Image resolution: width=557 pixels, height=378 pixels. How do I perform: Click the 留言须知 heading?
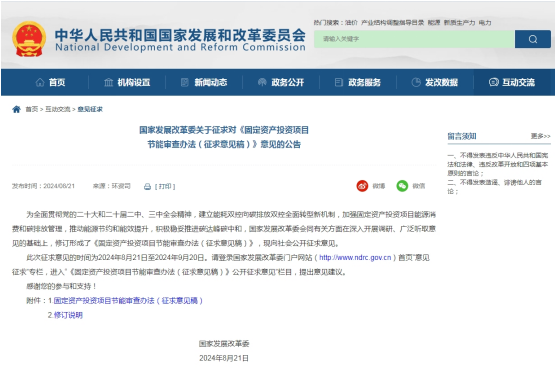coord(462,136)
